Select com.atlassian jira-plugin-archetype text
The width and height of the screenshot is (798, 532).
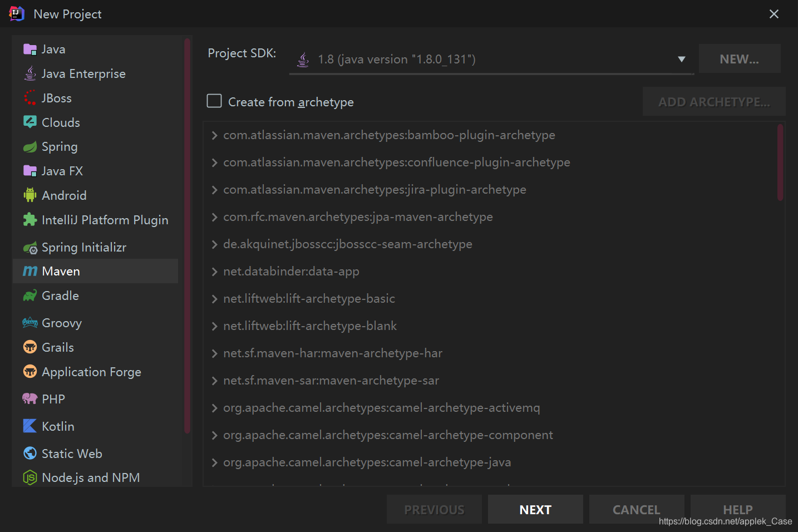pos(375,190)
